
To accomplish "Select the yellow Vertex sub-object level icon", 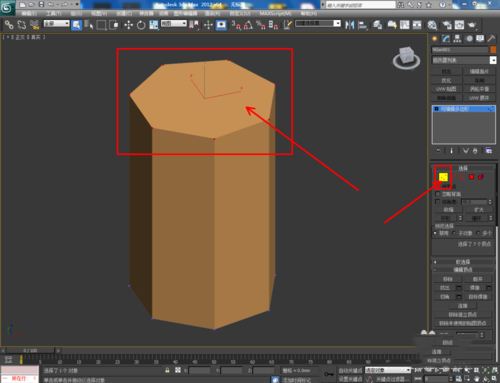I will coord(443,177).
